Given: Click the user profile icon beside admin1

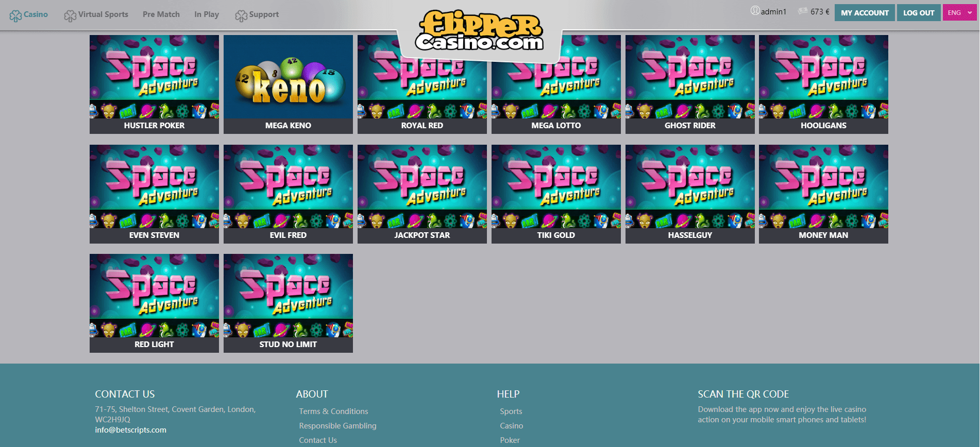Looking at the screenshot, I should click(x=755, y=11).
